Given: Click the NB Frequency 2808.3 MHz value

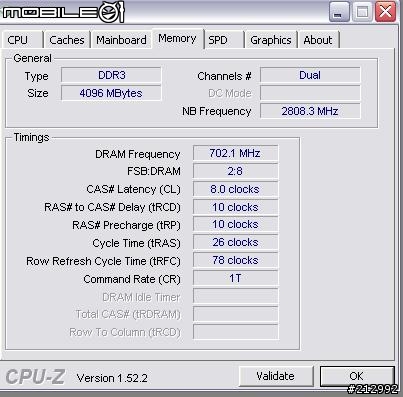Looking at the screenshot, I should tap(310, 111).
